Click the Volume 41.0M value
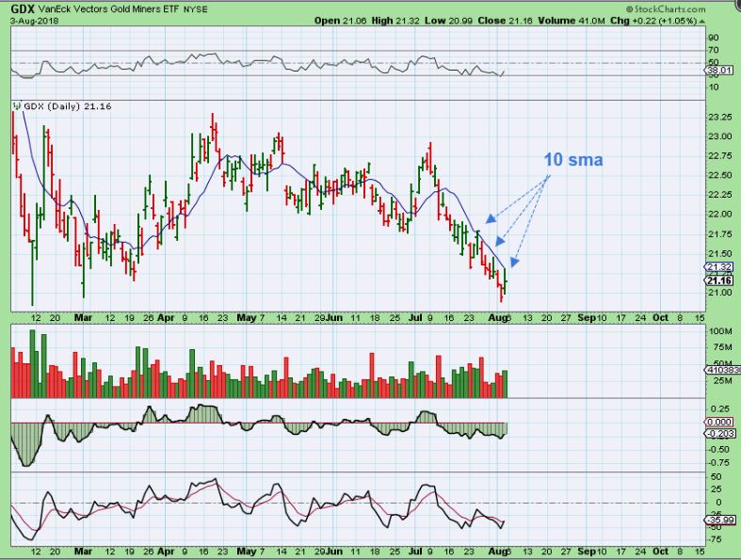This screenshot has height=560, width=741. point(571,21)
